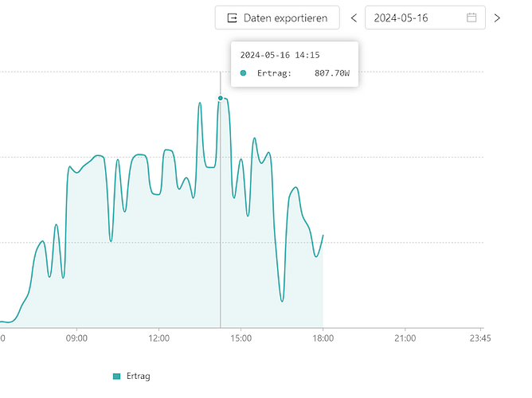
Task: Toggle the Ertrag legend color square
Action: 117,376
